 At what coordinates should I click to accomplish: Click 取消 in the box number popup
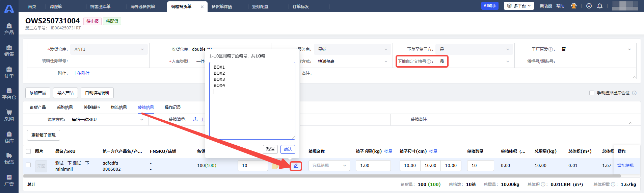click(x=270, y=149)
